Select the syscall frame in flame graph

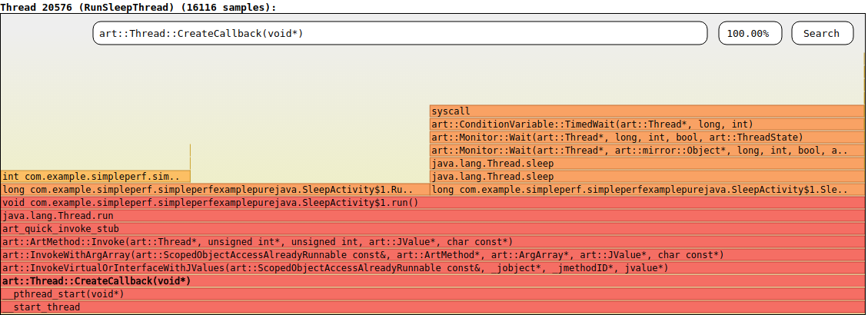click(647, 111)
